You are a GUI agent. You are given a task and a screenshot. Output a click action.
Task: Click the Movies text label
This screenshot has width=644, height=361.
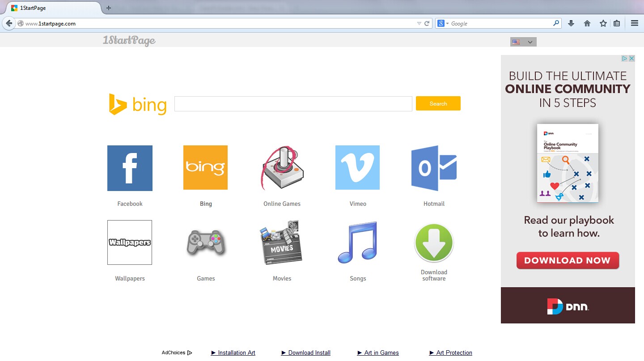[x=282, y=278]
